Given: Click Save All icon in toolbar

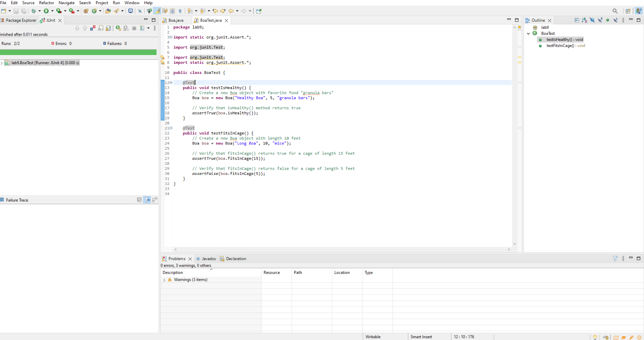Looking at the screenshot, I should [x=24, y=11].
